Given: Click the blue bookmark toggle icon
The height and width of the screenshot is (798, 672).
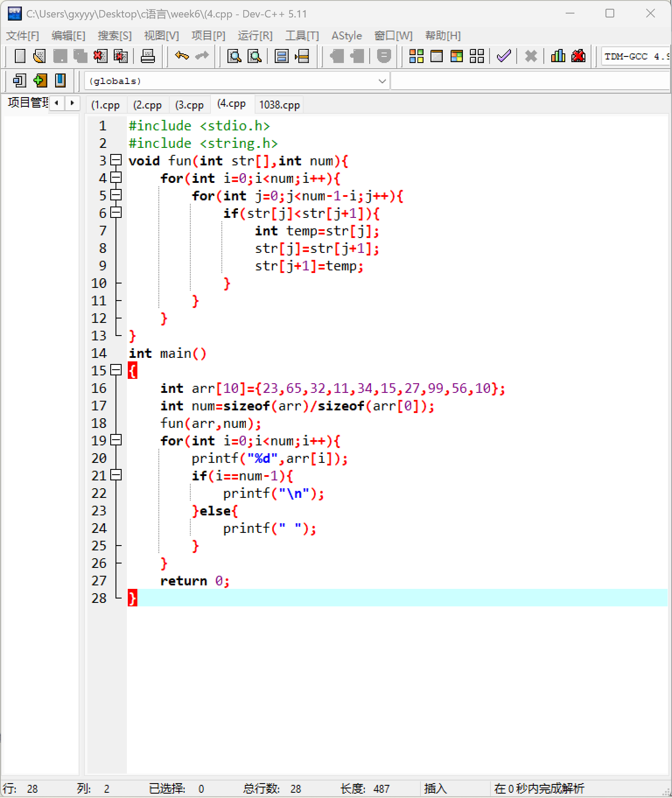Looking at the screenshot, I should [60, 80].
